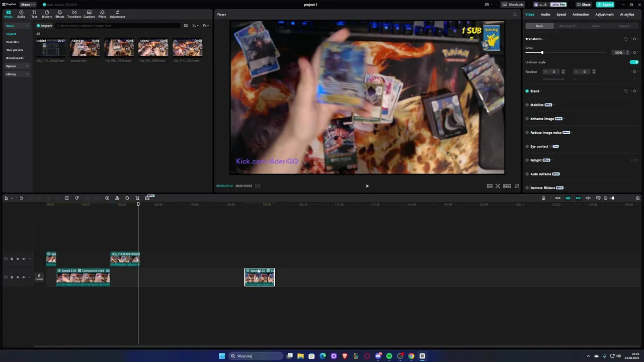644x362 pixels.
Task: Click the Ratio button in Player
Action: click(507, 186)
